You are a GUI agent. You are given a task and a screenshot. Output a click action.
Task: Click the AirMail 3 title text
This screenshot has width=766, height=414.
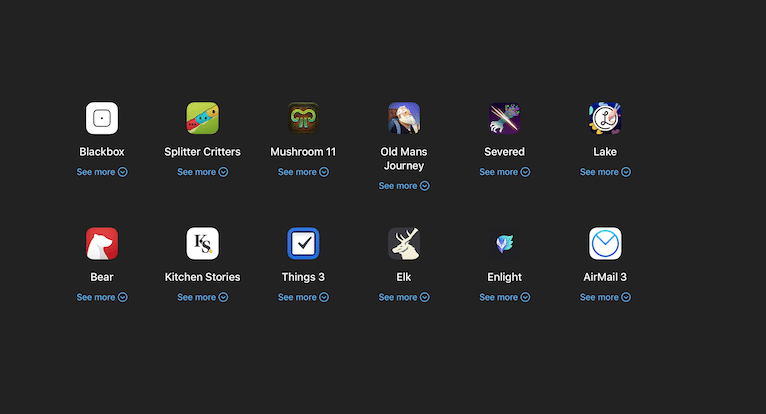[x=605, y=277]
